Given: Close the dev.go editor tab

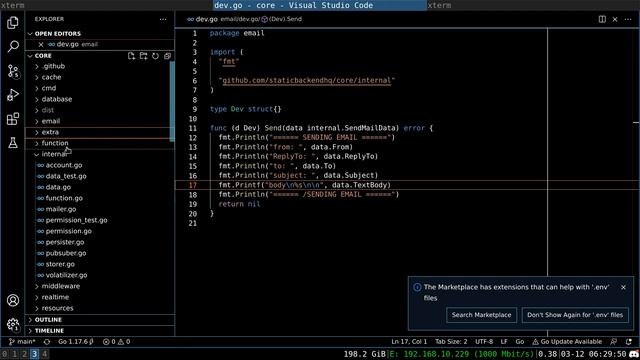Looking at the screenshot, I should coord(615,19).
